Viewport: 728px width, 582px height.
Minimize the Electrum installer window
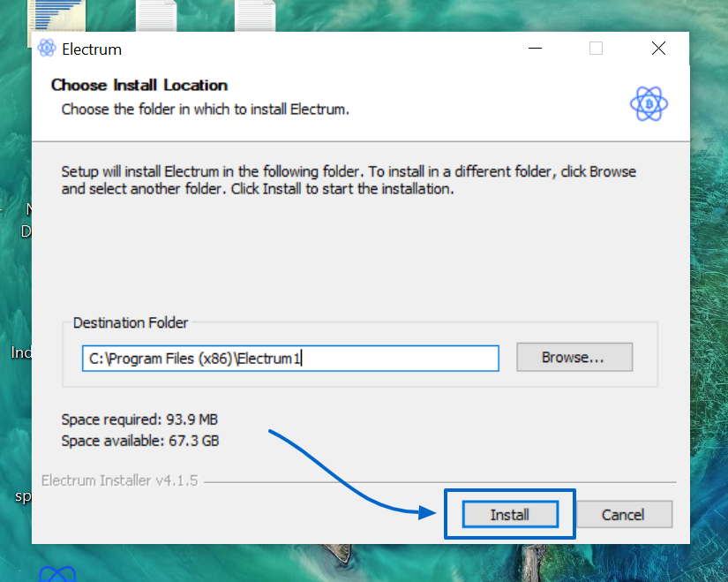(x=535, y=49)
